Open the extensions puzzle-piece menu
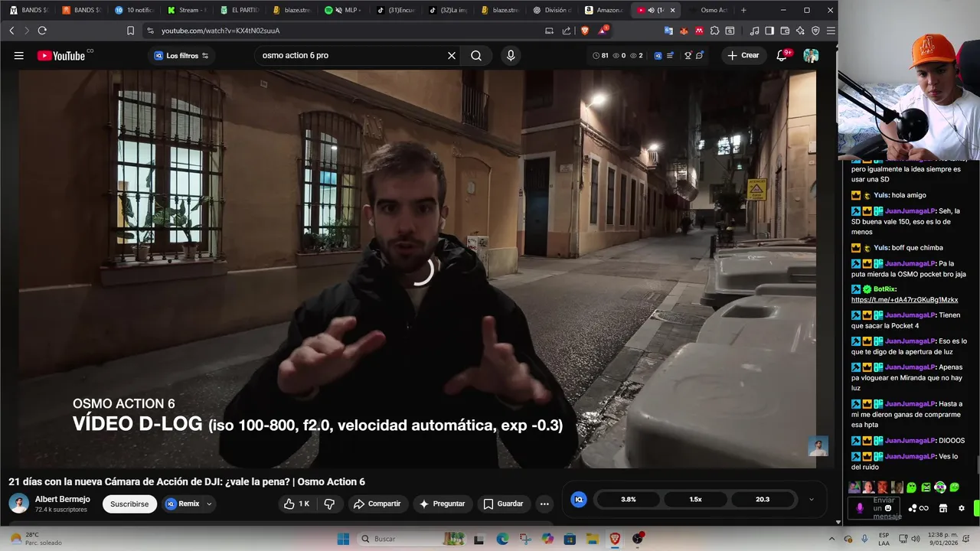The height and width of the screenshot is (551, 980). point(714,31)
